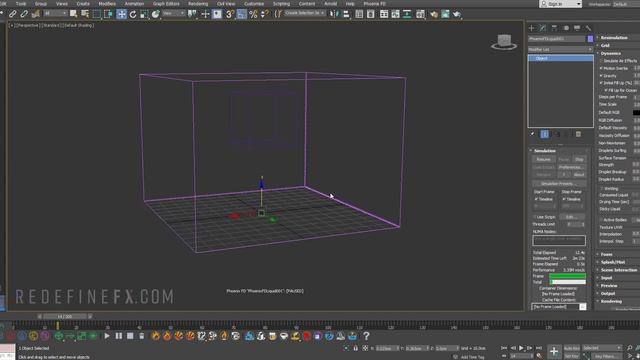
Task: Click the ViewCube in viewport corner
Action: coord(504,42)
